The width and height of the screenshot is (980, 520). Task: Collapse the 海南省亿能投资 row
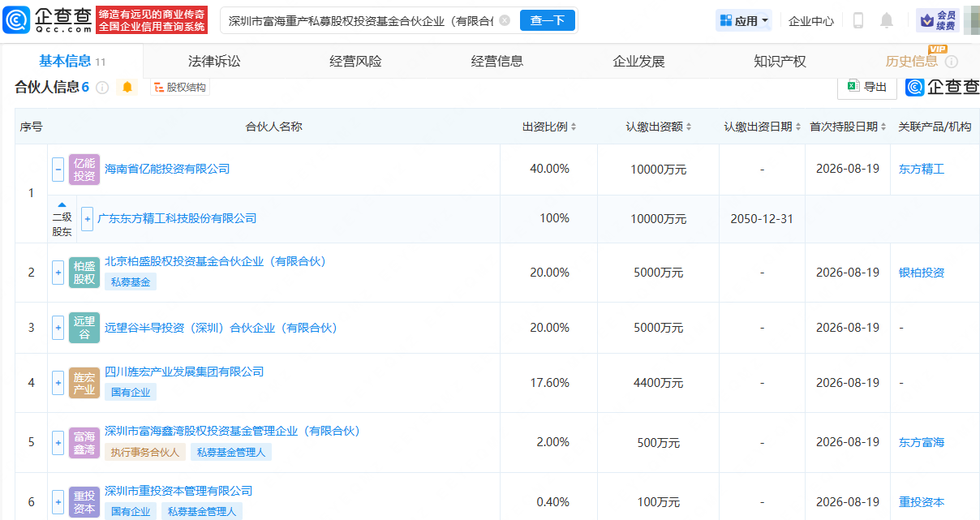tap(58, 170)
